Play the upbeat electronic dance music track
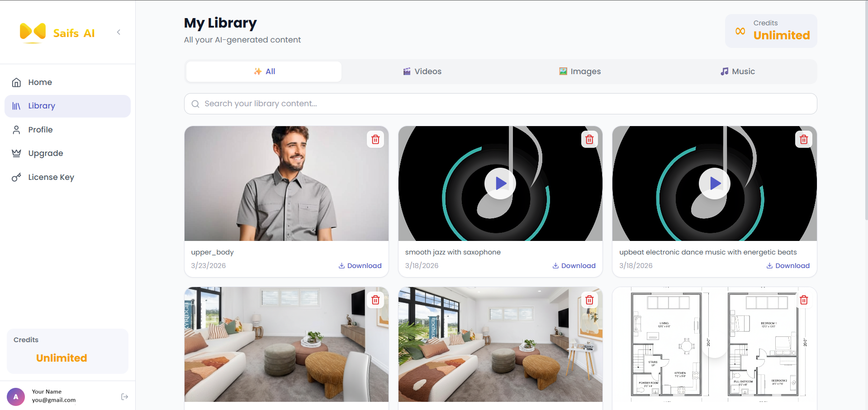The image size is (868, 410). click(x=714, y=184)
